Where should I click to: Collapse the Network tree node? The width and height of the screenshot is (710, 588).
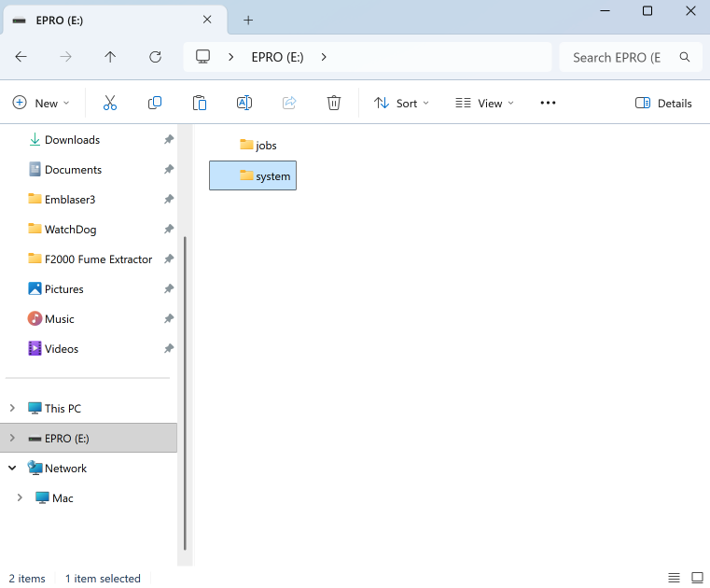pyautogui.click(x=12, y=469)
